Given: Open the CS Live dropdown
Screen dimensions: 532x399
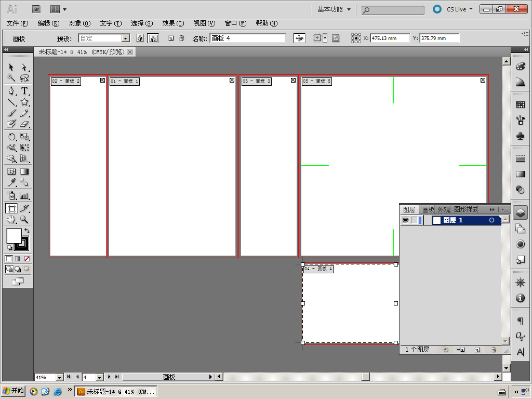Looking at the screenshot, I should click(x=460, y=9).
